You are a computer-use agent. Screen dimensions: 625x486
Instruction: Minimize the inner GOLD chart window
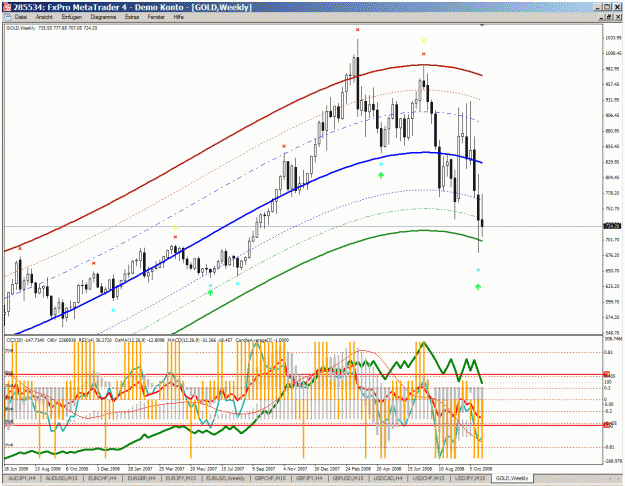pyautogui.click(x=601, y=17)
